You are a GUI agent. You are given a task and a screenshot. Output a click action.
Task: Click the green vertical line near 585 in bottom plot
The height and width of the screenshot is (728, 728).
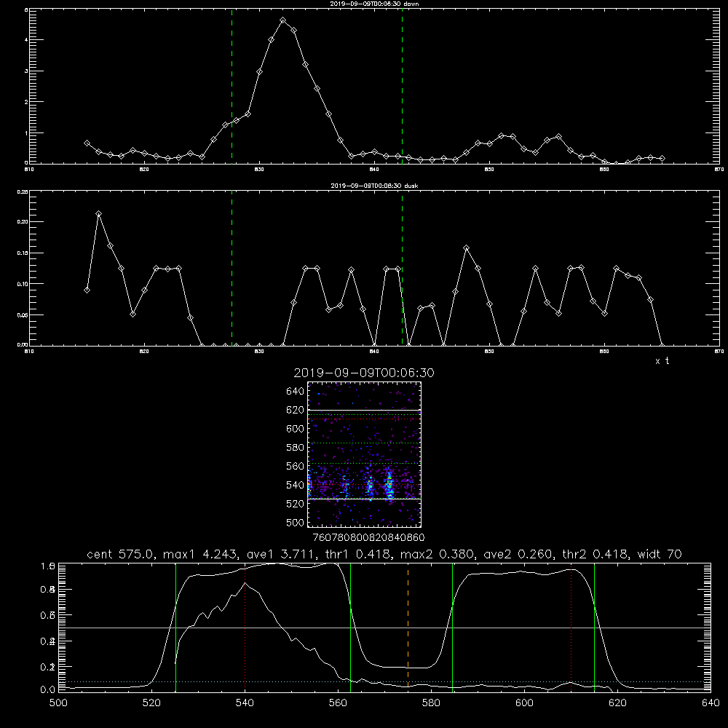coord(452,627)
